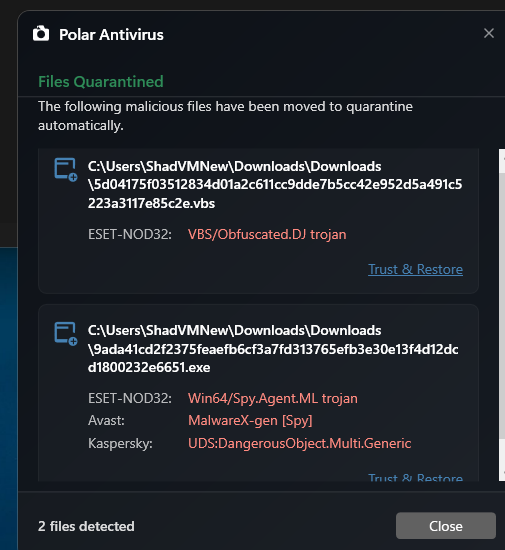This screenshot has height=550, width=505.
Task: Click the vertical scrollbar of the file list
Action: [x=502, y=315]
